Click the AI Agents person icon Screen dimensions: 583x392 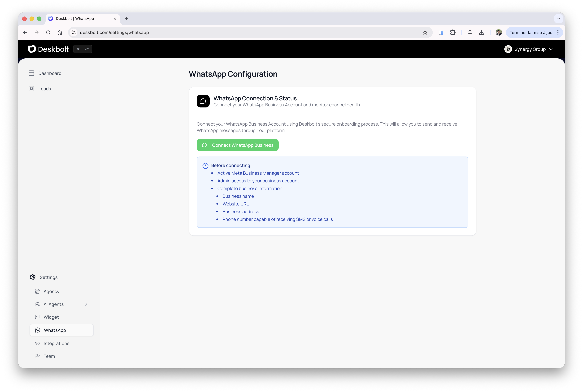(x=37, y=304)
